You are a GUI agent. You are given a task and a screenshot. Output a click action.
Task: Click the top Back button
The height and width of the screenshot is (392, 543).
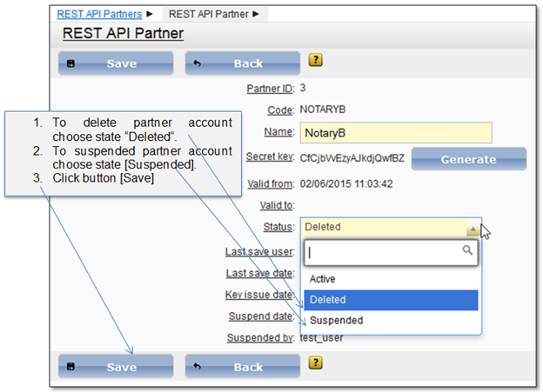coord(238,63)
